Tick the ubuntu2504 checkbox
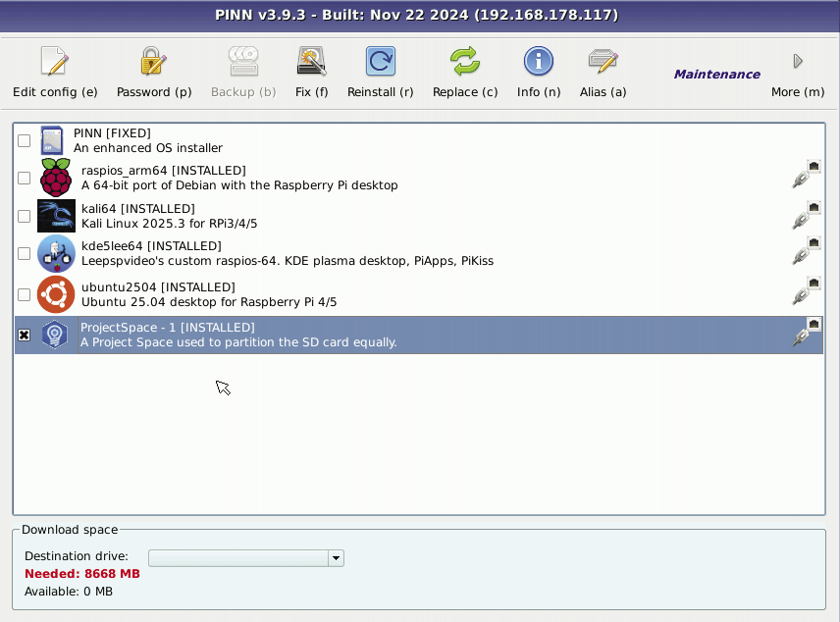840x622 pixels. click(25, 294)
